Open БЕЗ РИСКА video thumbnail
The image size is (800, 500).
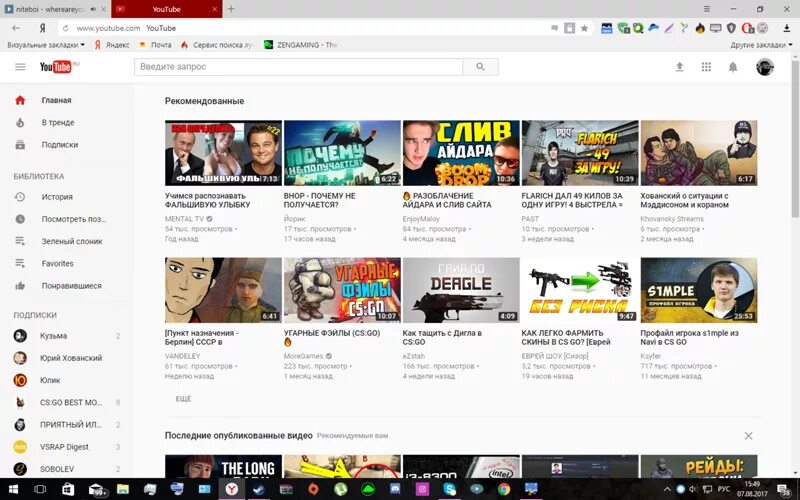[580, 290]
